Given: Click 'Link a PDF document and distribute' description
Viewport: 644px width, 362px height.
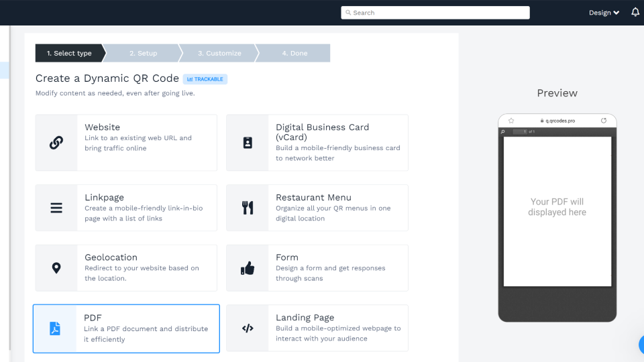Looking at the screenshot, I should click(x=146, y=334).
